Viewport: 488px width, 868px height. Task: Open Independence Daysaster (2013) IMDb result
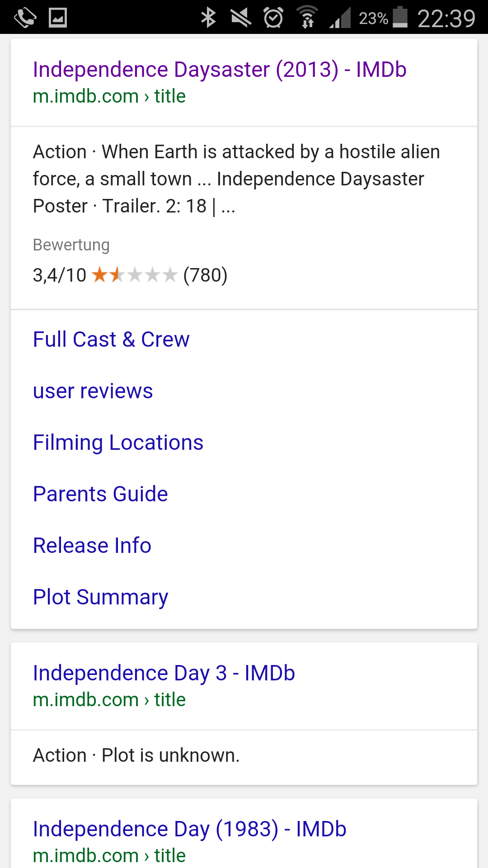tap(220, 70)
